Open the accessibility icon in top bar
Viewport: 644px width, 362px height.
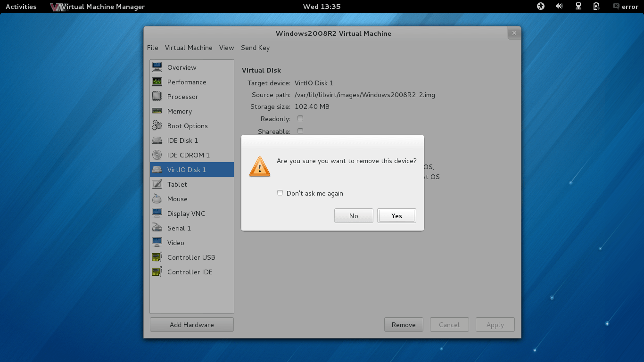coord(541,6)
